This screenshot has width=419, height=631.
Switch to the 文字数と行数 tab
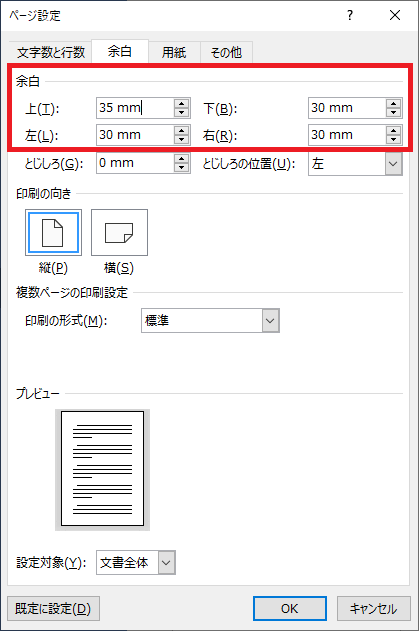[x=51, y=52]
